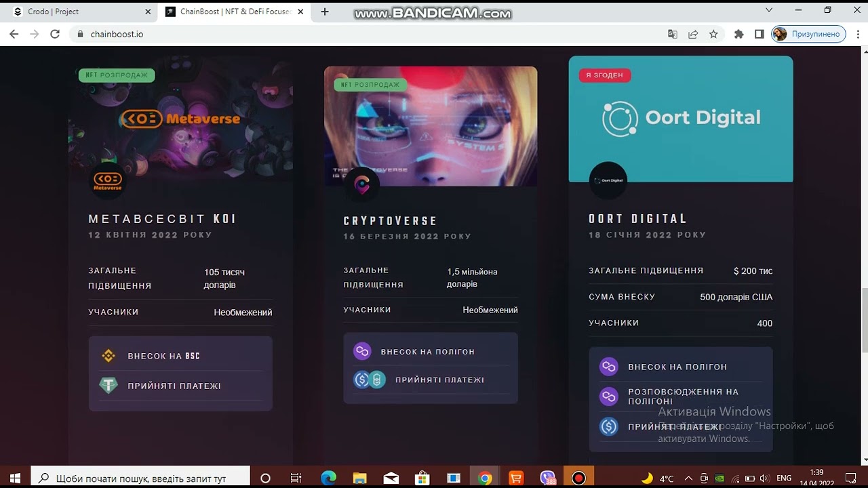Click the 'ВНЕСОК НА BSC' label
868x488 pixels.
[164, 356]
